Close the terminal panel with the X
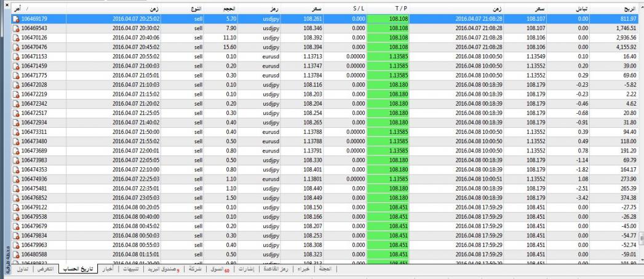This screenshot has height=279, width=644. 7,4
